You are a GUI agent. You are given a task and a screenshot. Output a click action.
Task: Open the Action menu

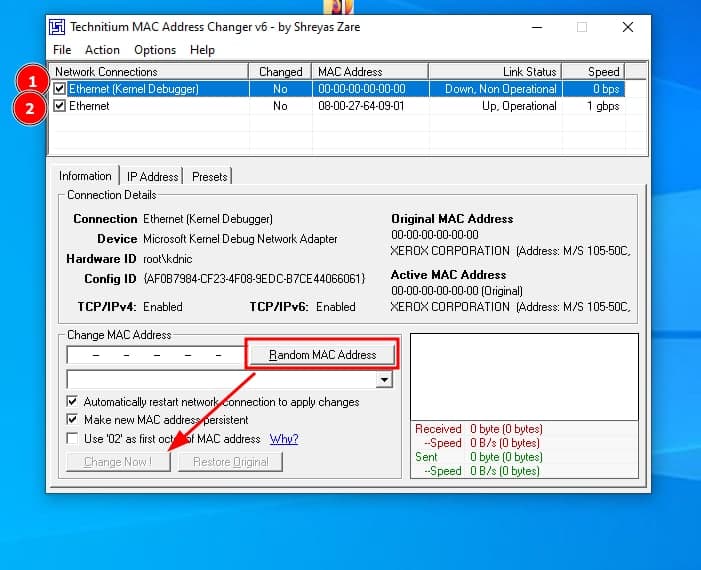[102, 50]
